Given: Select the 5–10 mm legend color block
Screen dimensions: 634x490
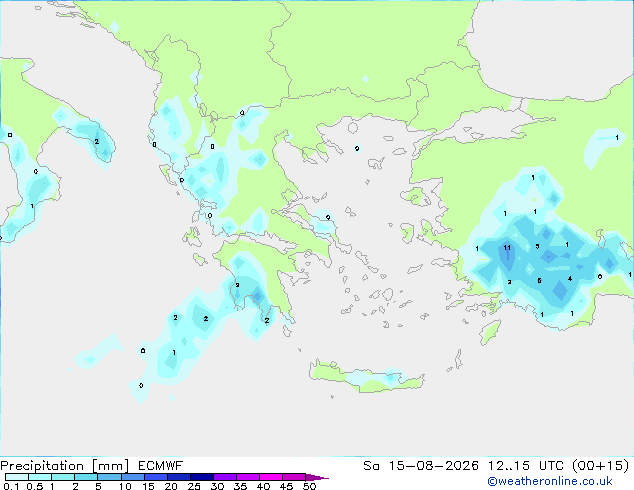Looking at the screenshot, I should 109,477.
